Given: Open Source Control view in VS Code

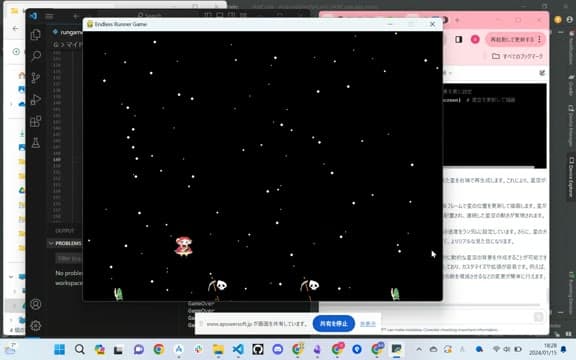Looking at the screenshot, I should point(36,78).
